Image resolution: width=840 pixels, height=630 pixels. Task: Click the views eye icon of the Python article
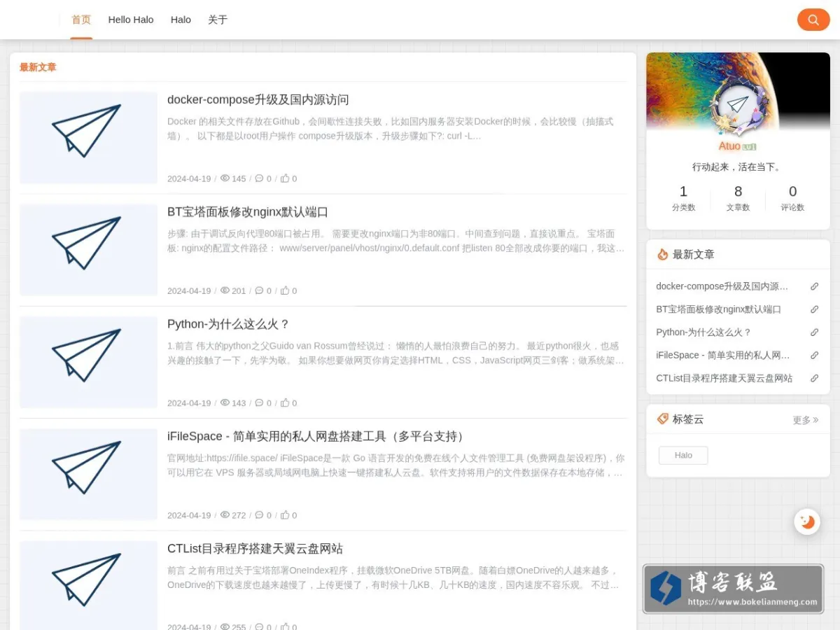[225, 402]
